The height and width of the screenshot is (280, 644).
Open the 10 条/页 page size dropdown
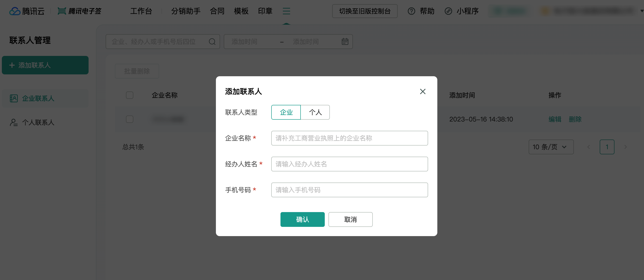pos(551,147)
